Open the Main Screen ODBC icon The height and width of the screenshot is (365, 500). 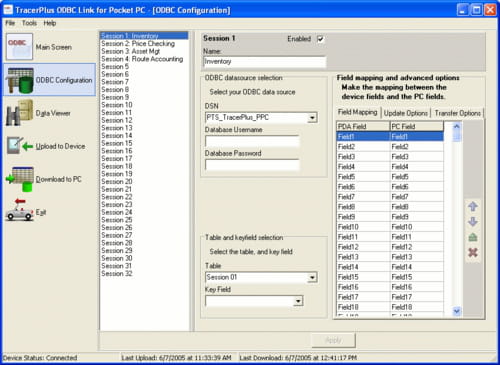point(19,47)
